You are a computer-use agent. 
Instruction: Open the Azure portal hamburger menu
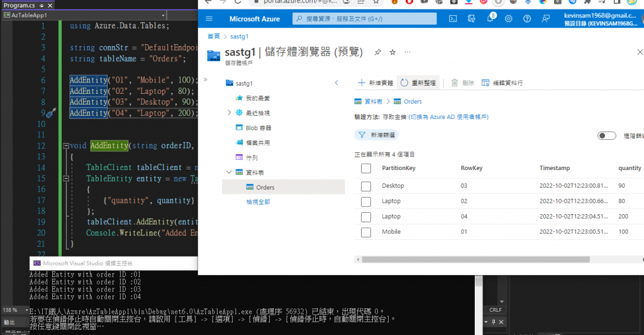209,19
